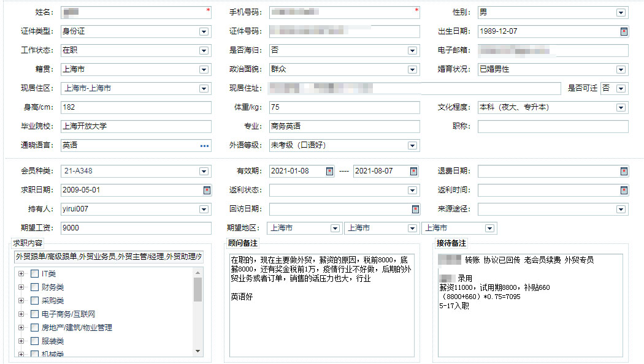
Task: Expand the 电子商务/互联网 tree node
Action: point(21,314)
